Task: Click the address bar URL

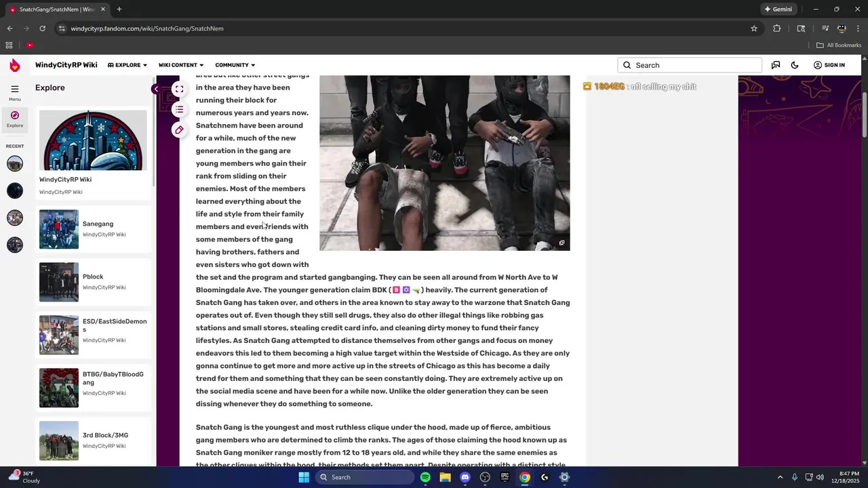Action: click(x=147, y=28)
